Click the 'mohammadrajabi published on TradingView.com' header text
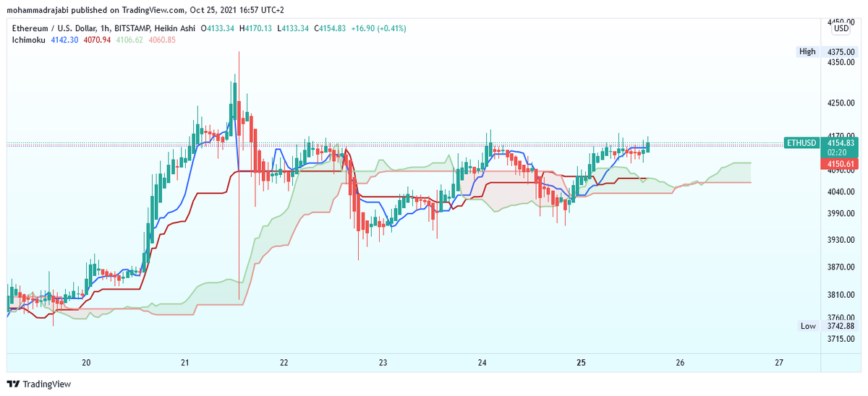This screenshot has height=396, width=868. click(96, 11)
